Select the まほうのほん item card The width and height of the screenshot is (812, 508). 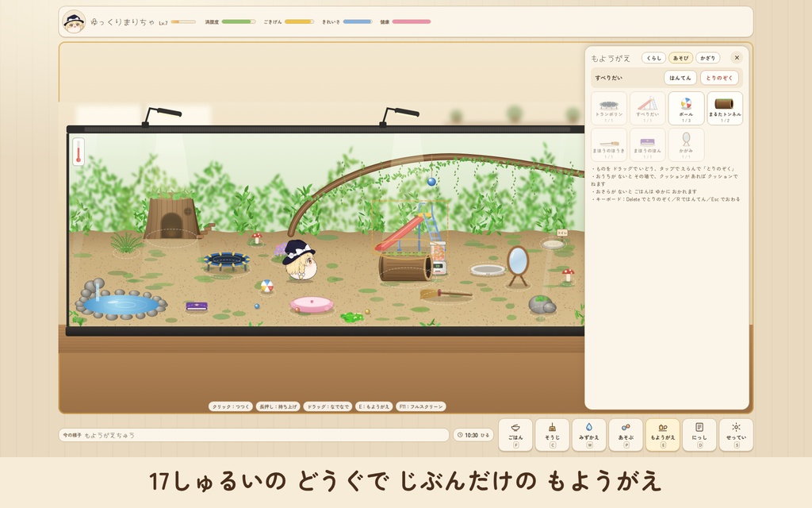point(647,144)
